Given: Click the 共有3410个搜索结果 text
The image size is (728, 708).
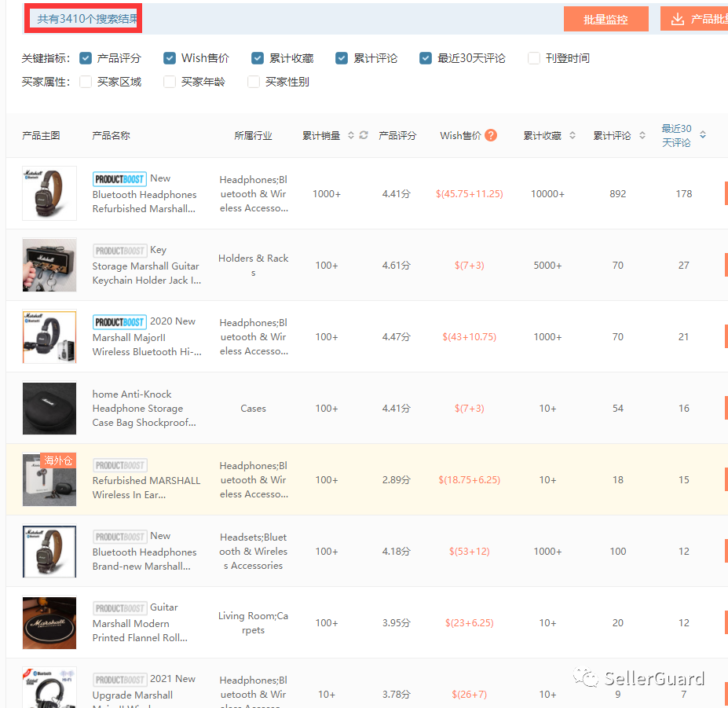Looking at the screenshot, I should (x=87, y=19).
